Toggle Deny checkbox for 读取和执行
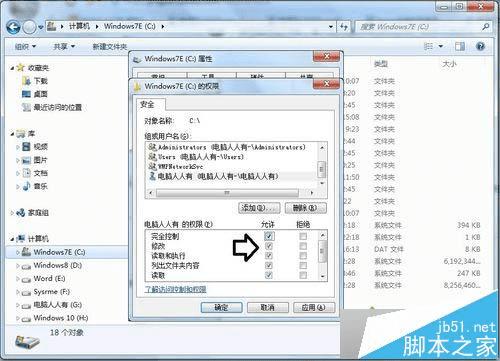The width and height of the screenshot is (500, 361). click(x=303, y=256)
